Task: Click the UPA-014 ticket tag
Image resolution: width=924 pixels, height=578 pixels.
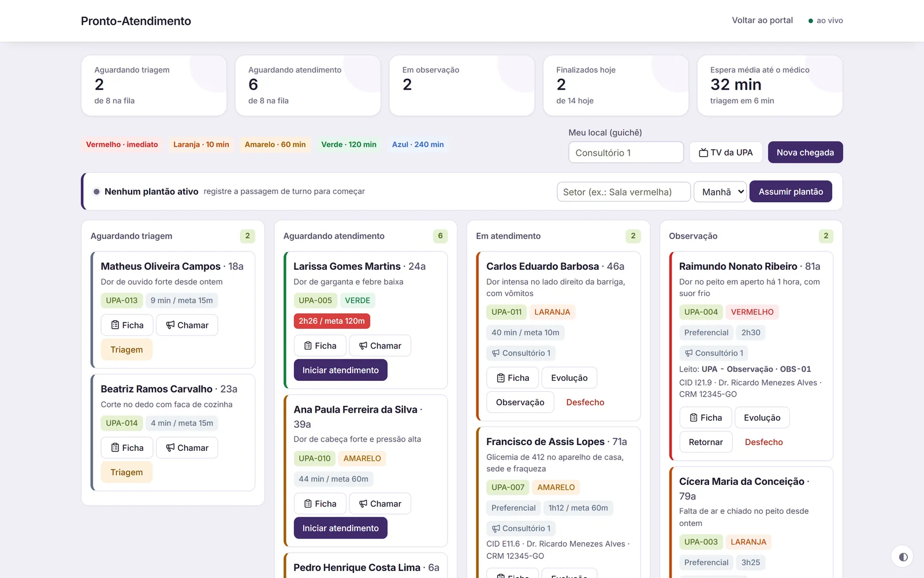Action: pyautogui.click(x=122, y=423)
